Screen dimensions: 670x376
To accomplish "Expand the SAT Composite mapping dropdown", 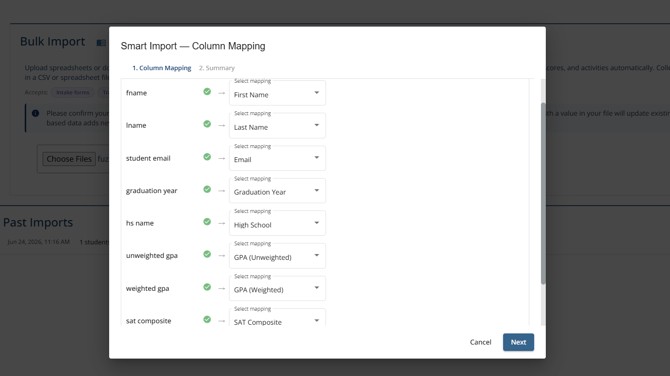I will click(x=277, y=317).
